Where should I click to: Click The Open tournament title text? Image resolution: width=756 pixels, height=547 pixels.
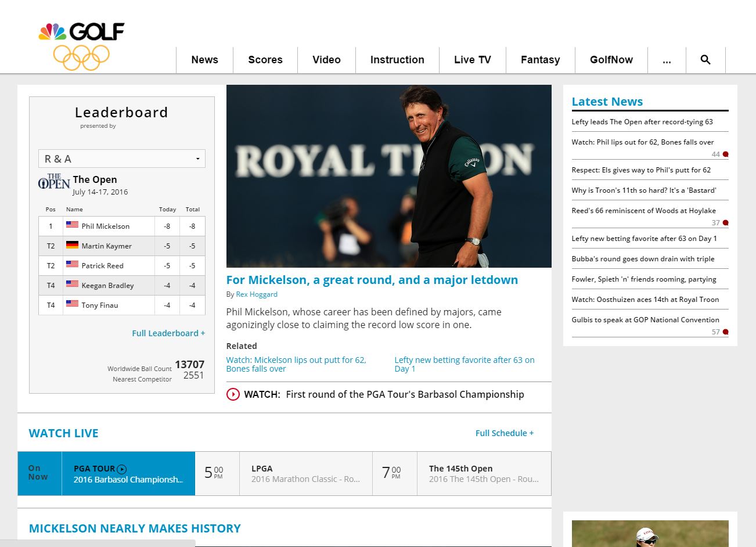pyautogui.click(x=95, y=179)
